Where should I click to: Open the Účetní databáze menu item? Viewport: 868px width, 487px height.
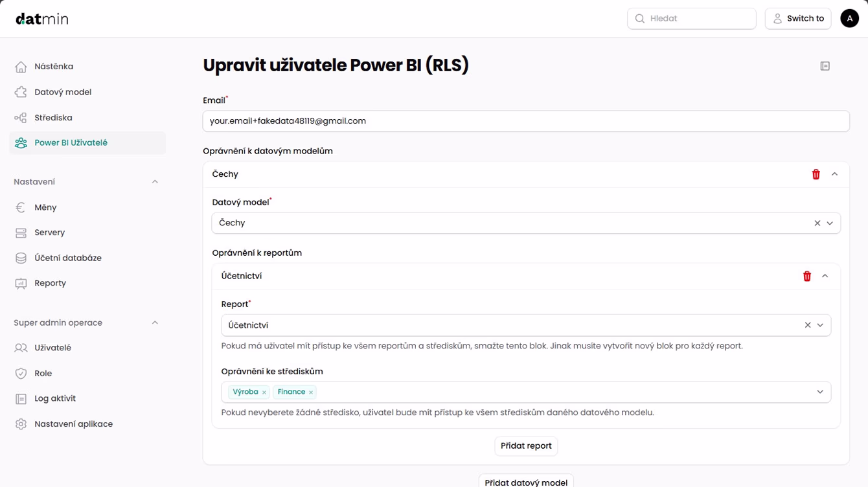point(67,258)
